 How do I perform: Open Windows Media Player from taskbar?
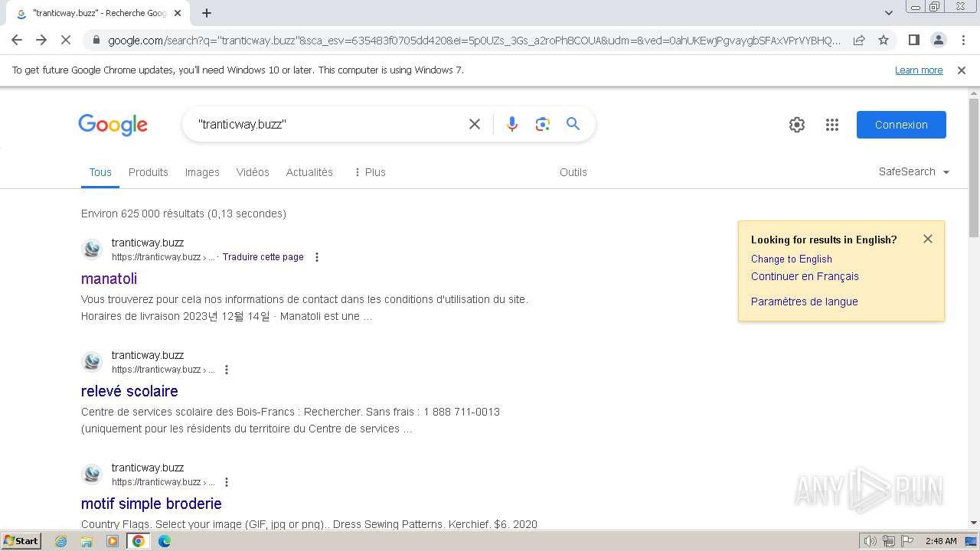(x=113, y=541)
